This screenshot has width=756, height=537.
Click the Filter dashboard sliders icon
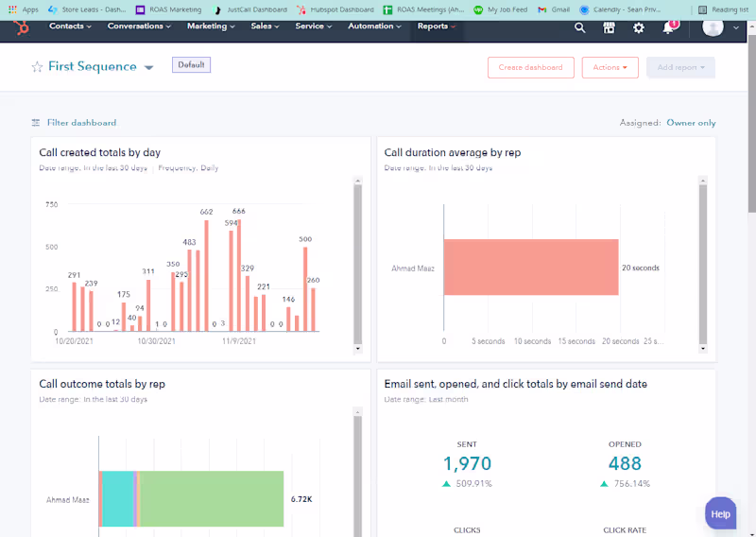(x=36, y=123)
